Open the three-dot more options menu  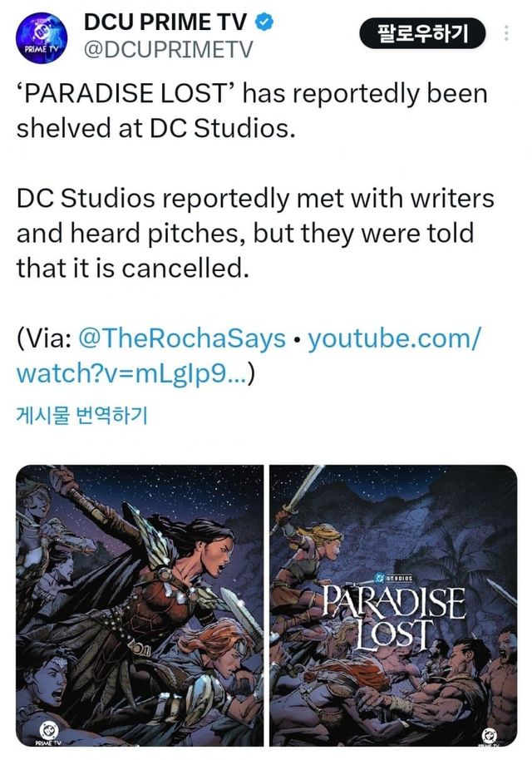(506, 33)
